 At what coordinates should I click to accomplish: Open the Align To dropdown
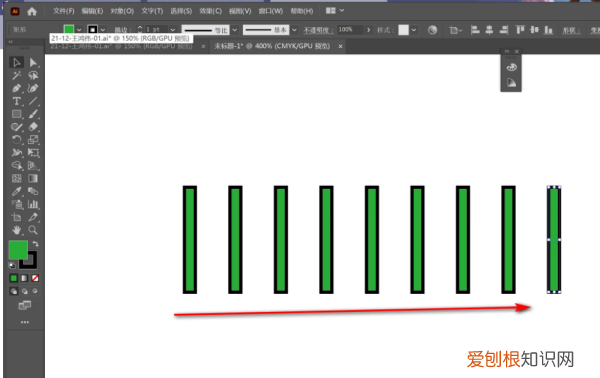455,30
